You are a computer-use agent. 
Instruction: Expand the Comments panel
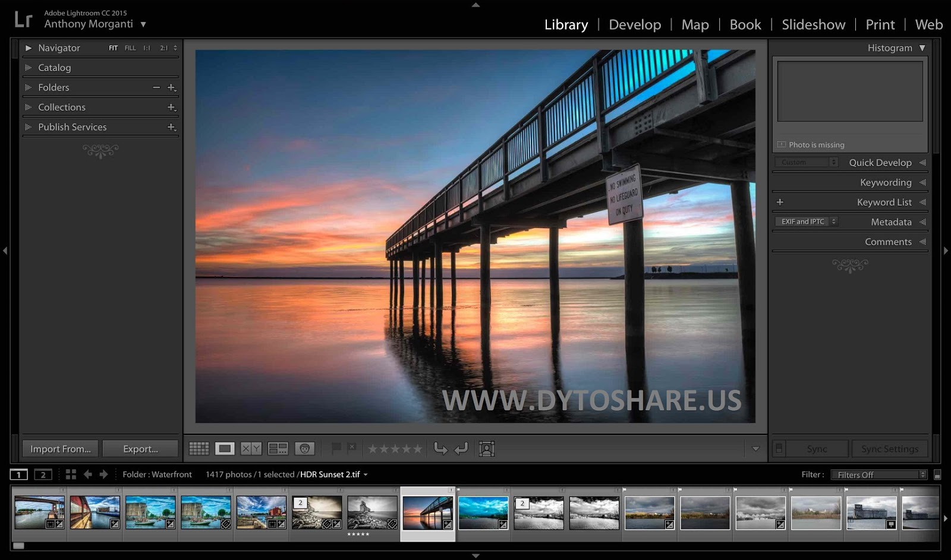tap(922, 242)
